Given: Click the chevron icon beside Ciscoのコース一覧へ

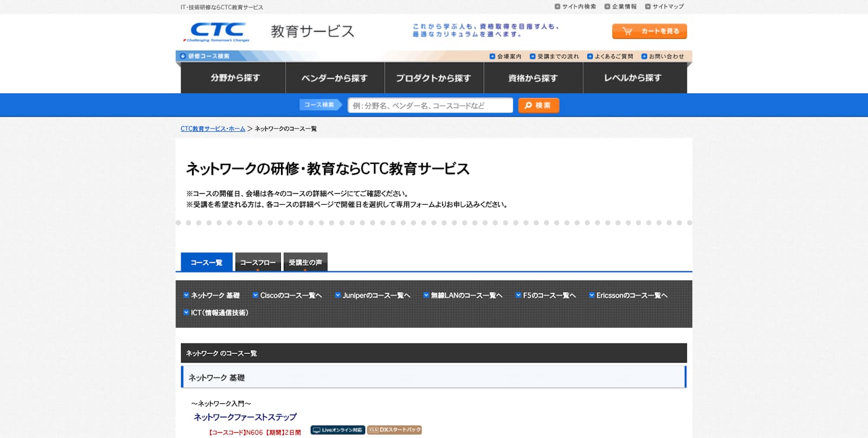Looking at the screenshot, I should (x=256, y=295).
